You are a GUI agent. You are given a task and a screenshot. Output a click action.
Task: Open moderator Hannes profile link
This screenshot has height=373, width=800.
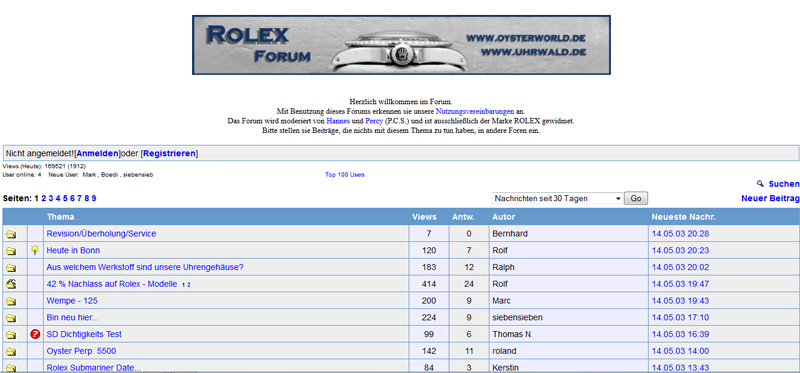point(338,121)
